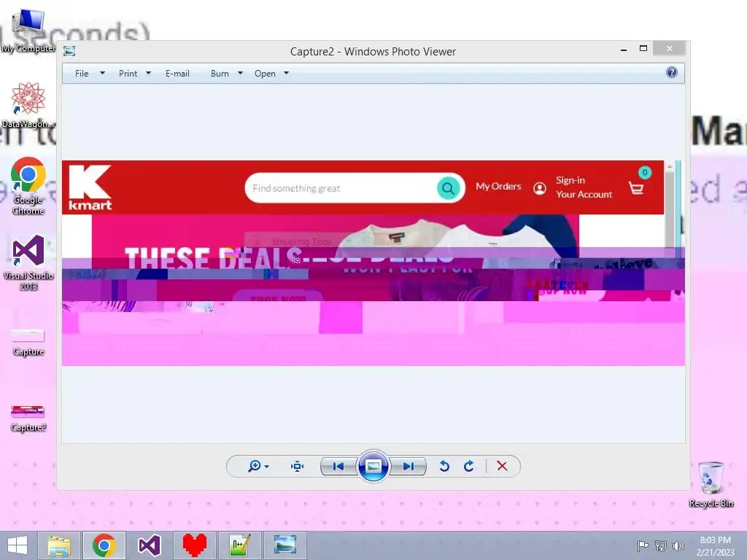Switch to Visual Studio in the taskbar

click(149, 545)
